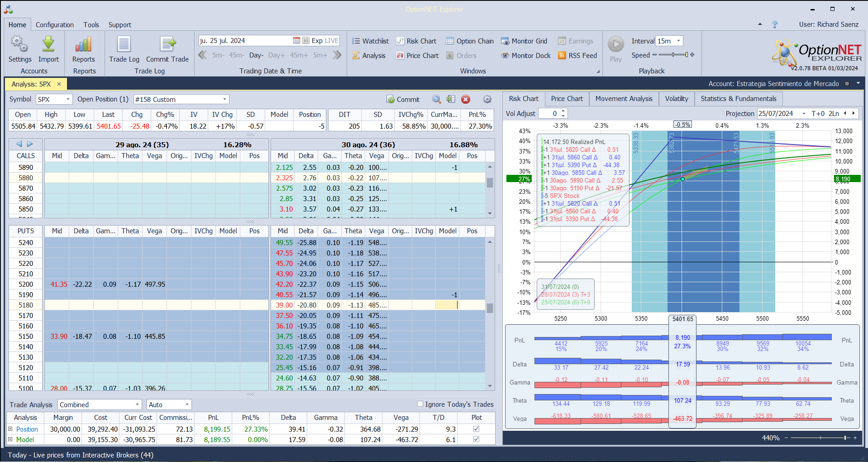Screen dimensions: 868x462
Task: Toggle Plot checkbox for Position row
Action: [476, 429]
